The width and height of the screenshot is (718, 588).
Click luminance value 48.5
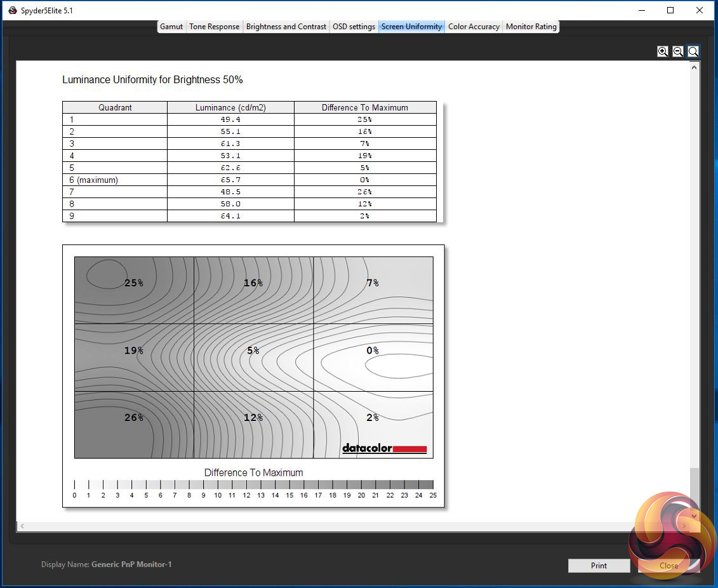(x=230, y=192)
